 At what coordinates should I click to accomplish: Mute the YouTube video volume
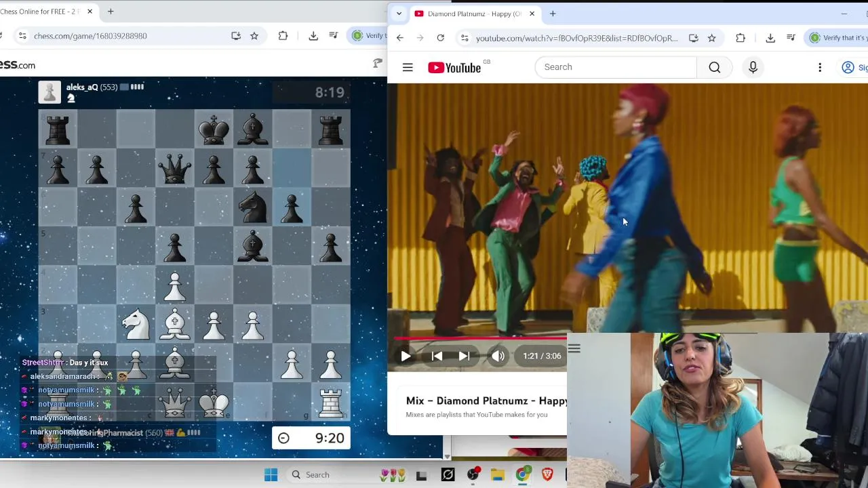(x=498, y=356)
